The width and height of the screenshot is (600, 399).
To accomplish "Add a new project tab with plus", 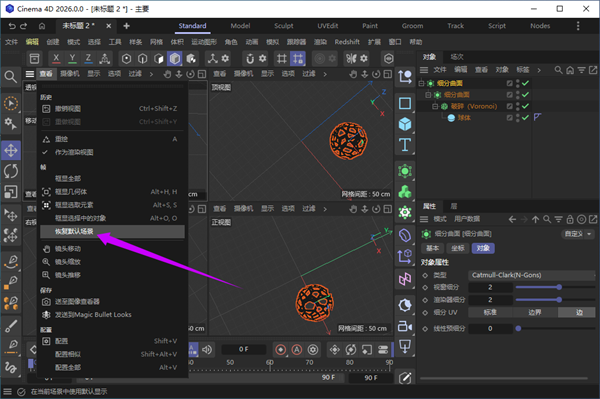I will [x=126, y=26].
